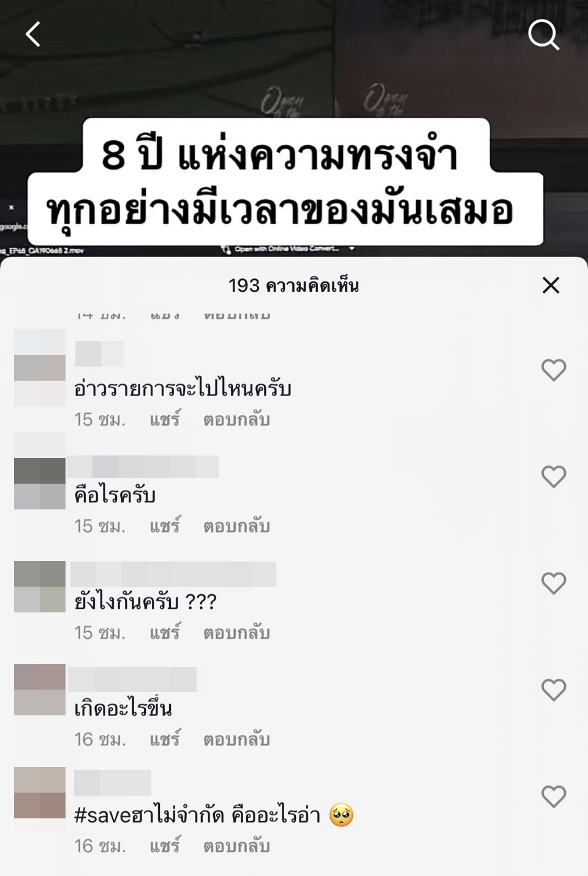Reply to comment 'อ่าวรายการจะไปไหนครับ'
Image resolution: width=588 pixels, height=876 pixels.
coord(236,420)
